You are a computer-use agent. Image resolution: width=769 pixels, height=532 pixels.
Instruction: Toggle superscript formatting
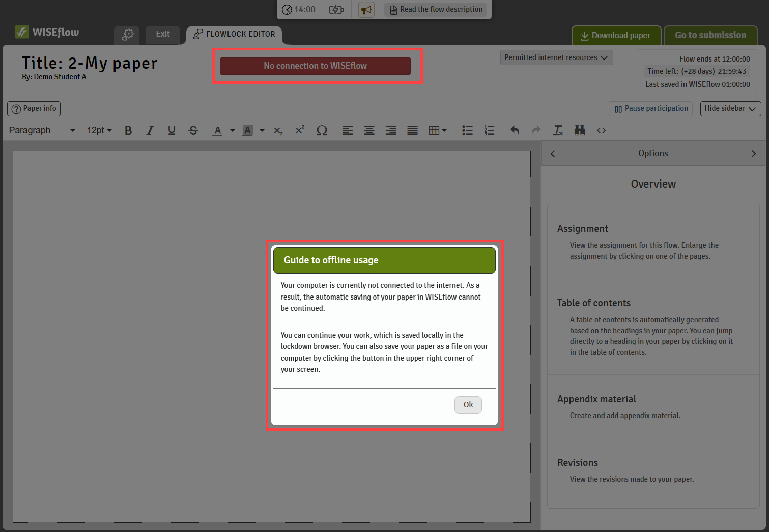pyautogui.click(x=300, y=131)
